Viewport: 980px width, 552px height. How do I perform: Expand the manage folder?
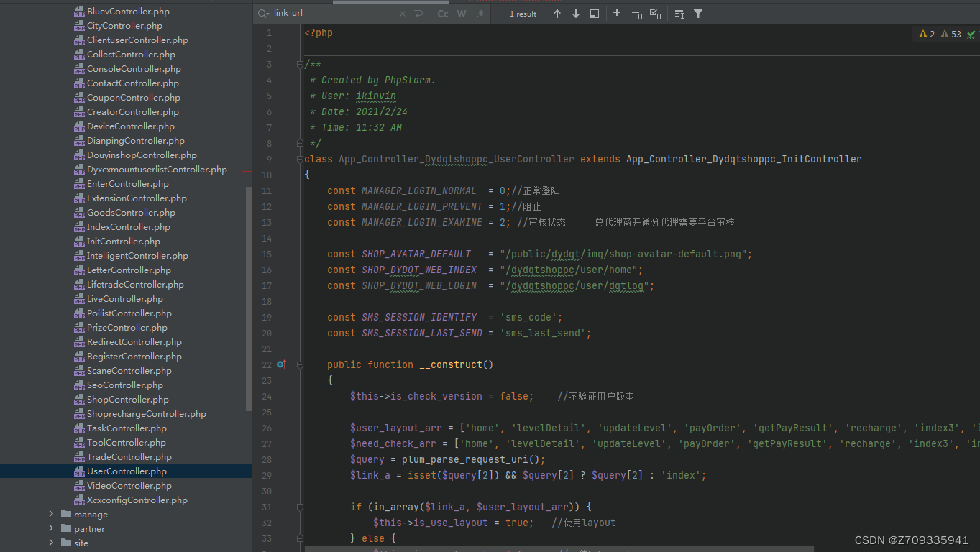coord(51,514)
